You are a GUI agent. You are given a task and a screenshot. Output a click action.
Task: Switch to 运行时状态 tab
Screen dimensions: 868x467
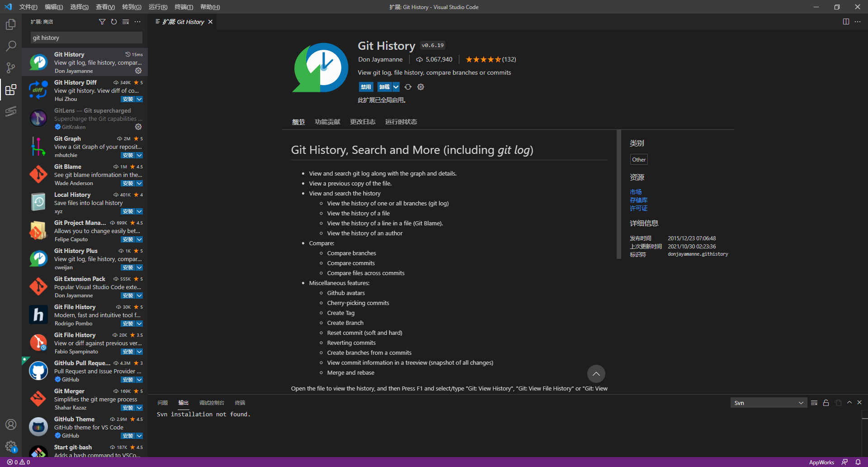401,122
